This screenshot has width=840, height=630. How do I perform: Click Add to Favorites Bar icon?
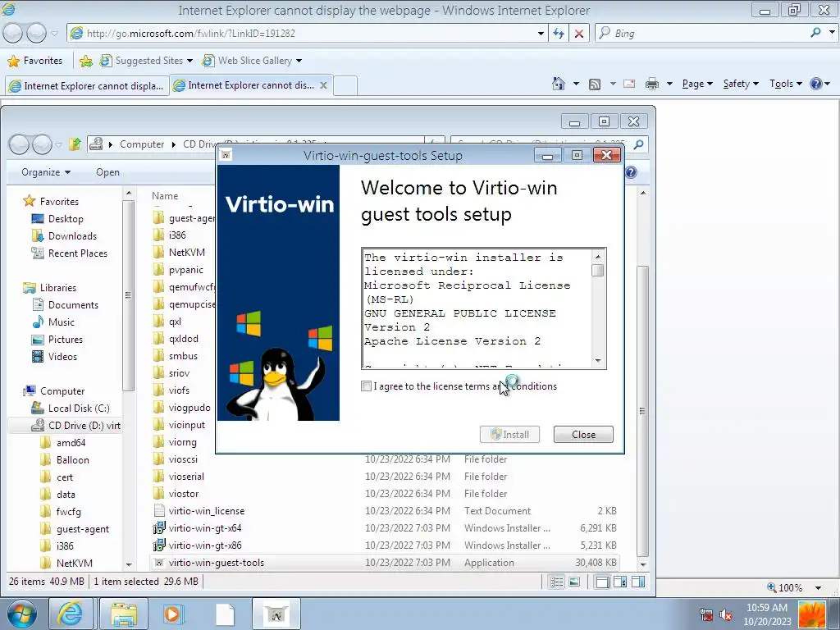click(x=85, y=61)
